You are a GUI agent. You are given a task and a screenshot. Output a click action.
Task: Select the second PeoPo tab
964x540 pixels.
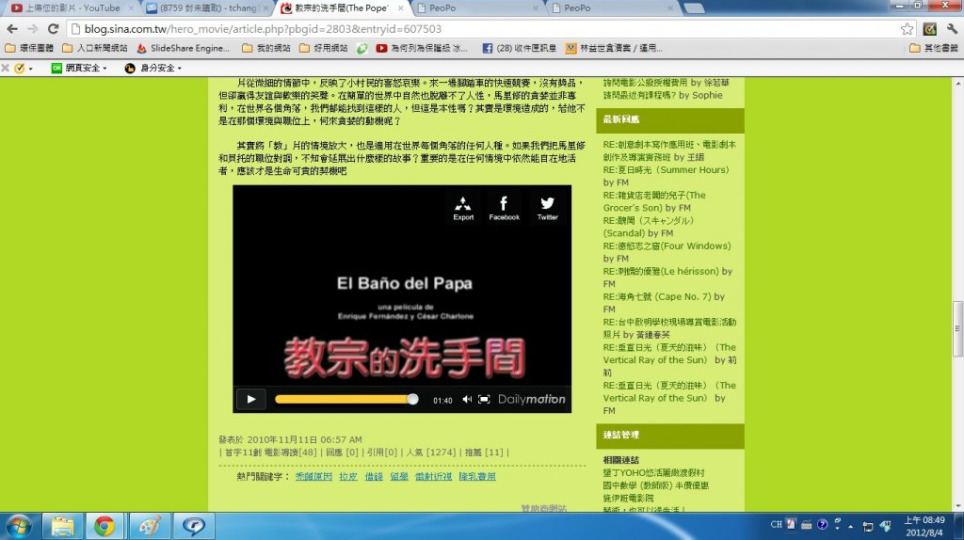pos(611,8)
